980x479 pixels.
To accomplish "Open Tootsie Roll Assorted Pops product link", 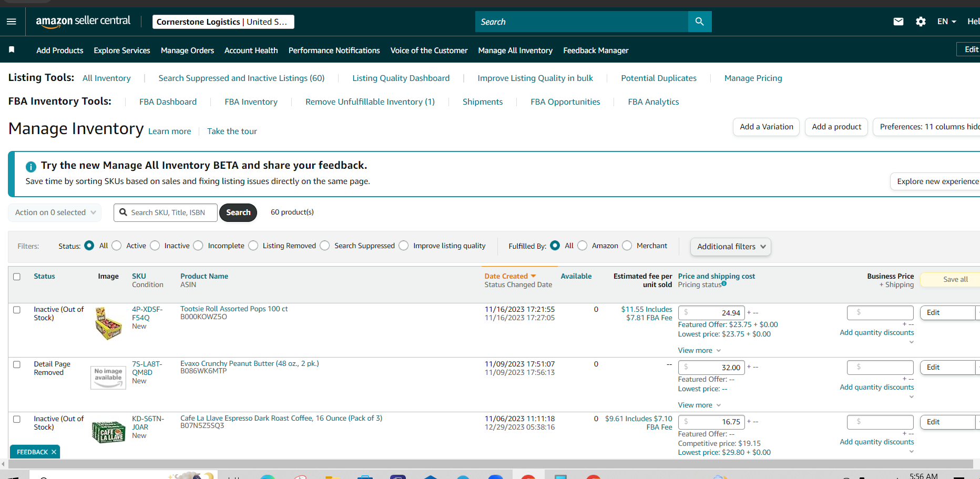I will [234, 309].
